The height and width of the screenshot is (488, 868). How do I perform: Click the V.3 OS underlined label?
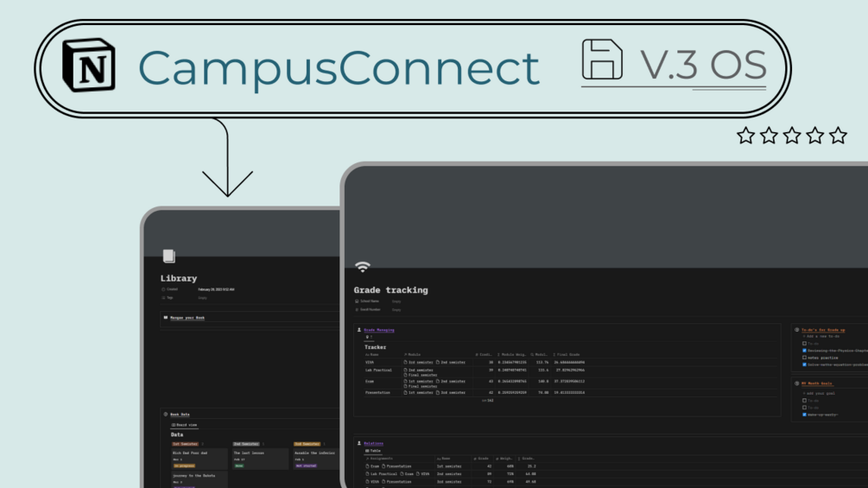tap(703, 65)
